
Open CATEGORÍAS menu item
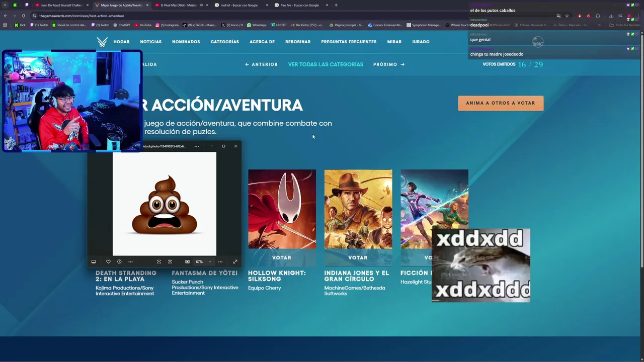point(225,42)
